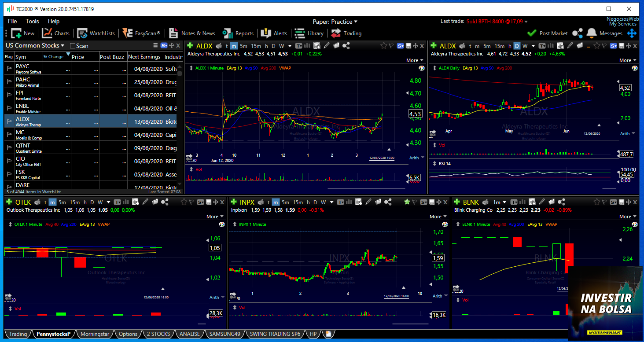644x342 pixels.
Task: Enable the Scan checkbox in watchlist
Action: (x=73, y=46)
